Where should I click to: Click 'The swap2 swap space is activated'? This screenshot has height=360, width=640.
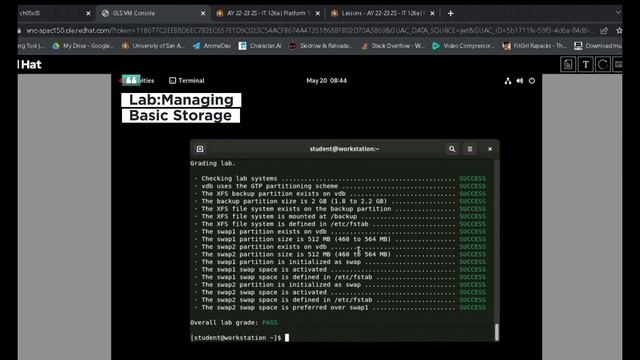point(264,293)
